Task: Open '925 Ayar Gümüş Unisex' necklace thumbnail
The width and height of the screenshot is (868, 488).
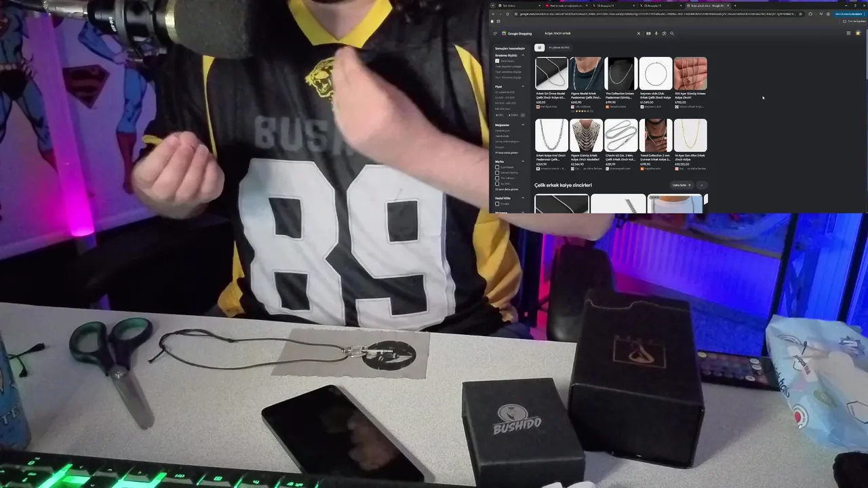Action: (690, 73)
